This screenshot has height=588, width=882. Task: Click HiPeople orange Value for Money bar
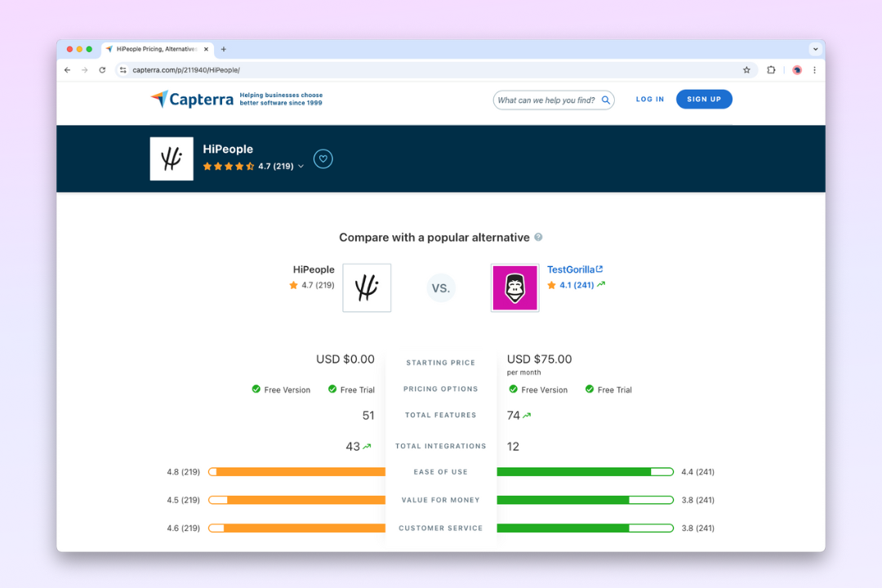coord(296,501)
